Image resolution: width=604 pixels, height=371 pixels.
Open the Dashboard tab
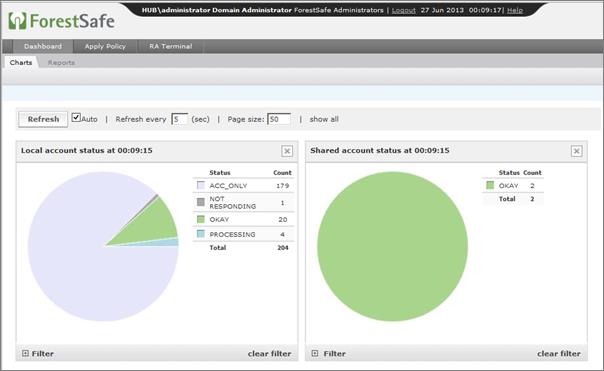(x=43, y=46)
